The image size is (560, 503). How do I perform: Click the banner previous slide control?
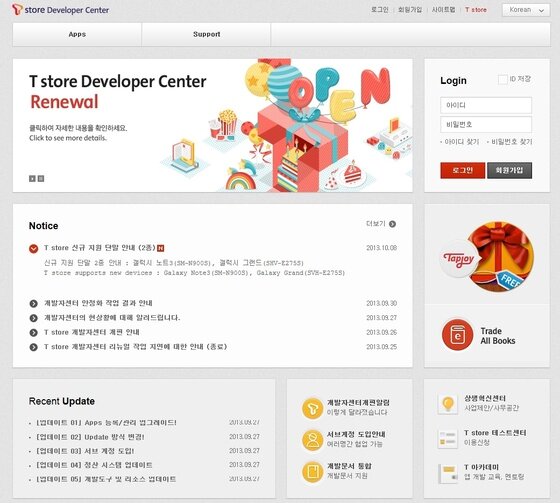coord(32,179)
